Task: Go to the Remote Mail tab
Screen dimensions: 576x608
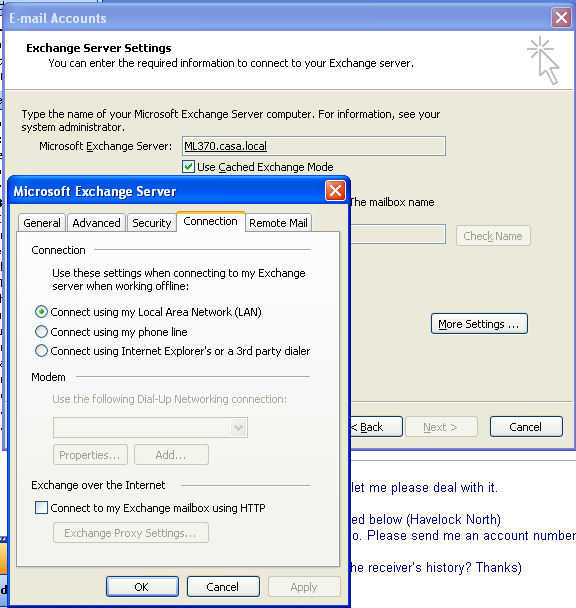Action: point(278,223)
